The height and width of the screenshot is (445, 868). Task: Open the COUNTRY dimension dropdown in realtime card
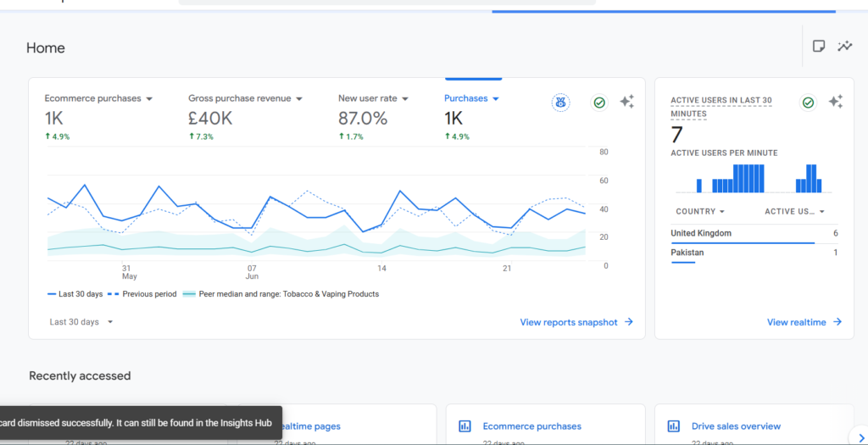pyautogui.click(x=700, y=211)
